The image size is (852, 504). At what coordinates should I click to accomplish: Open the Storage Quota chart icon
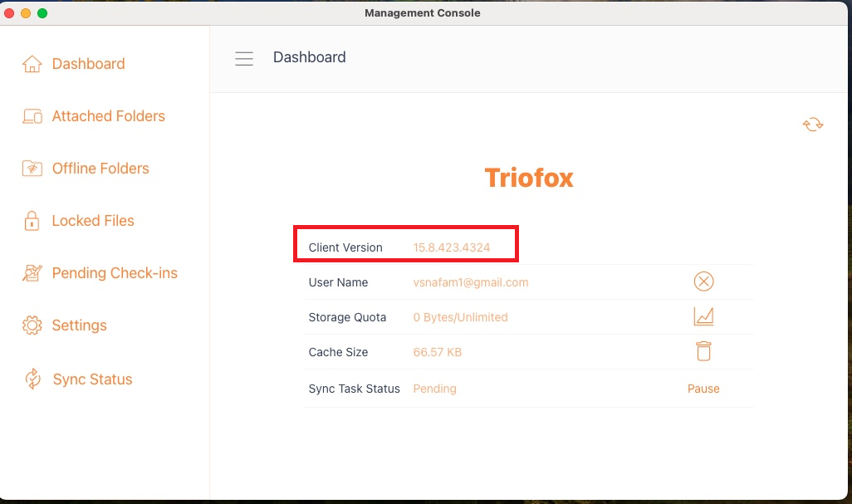click(703, 316)
